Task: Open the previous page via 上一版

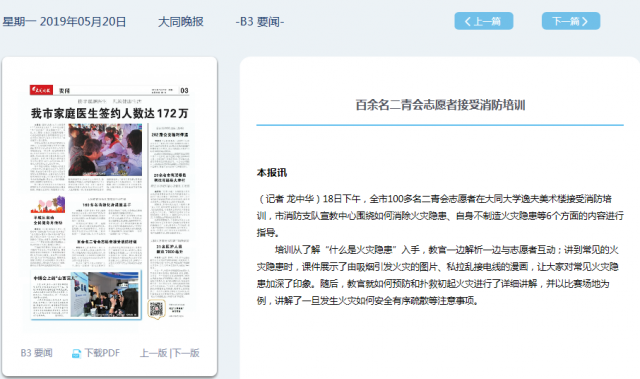Action: pos(153,353)
